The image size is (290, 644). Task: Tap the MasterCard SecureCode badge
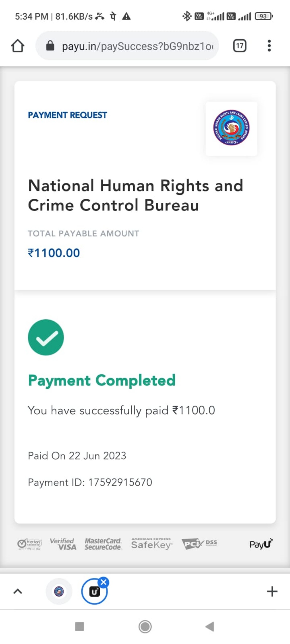coord(103,544)
